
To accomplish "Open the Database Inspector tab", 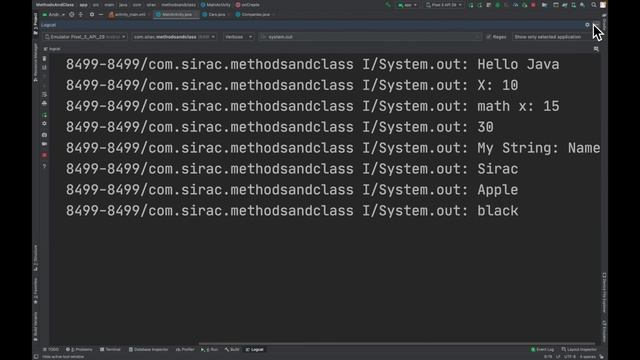I will click(148, 350).
